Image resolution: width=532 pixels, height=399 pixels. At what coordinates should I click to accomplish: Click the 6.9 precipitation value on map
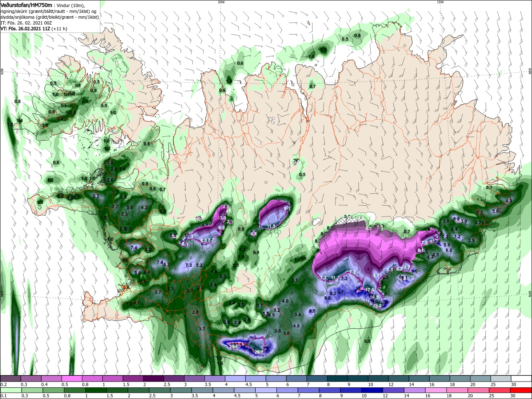point(456,219)
